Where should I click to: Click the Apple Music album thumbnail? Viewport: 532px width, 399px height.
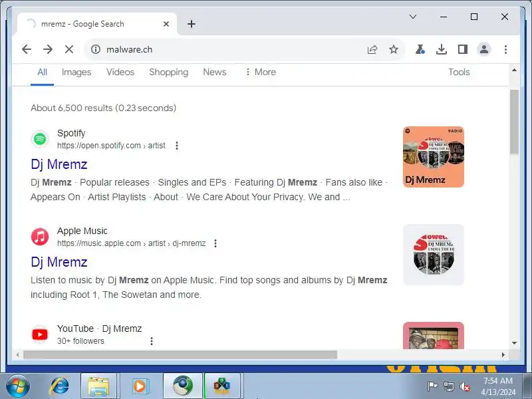[x=434, y=255]
